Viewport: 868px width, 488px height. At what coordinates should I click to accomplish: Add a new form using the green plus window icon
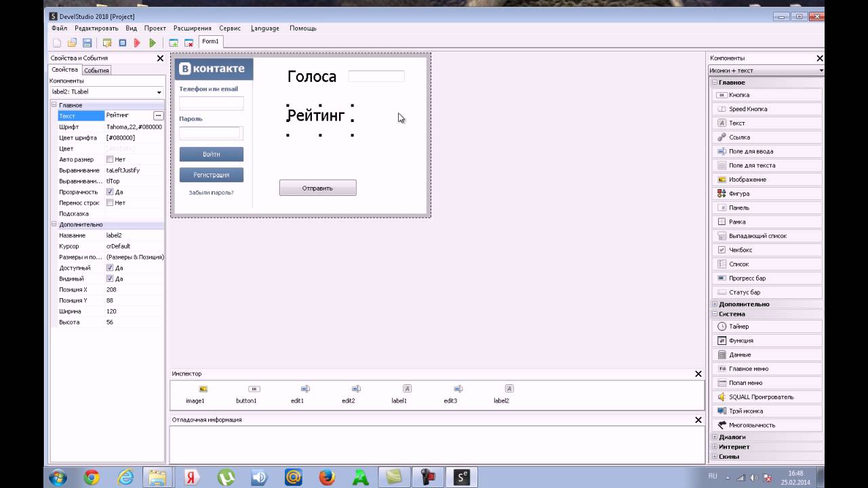click(x=174, y=43)
